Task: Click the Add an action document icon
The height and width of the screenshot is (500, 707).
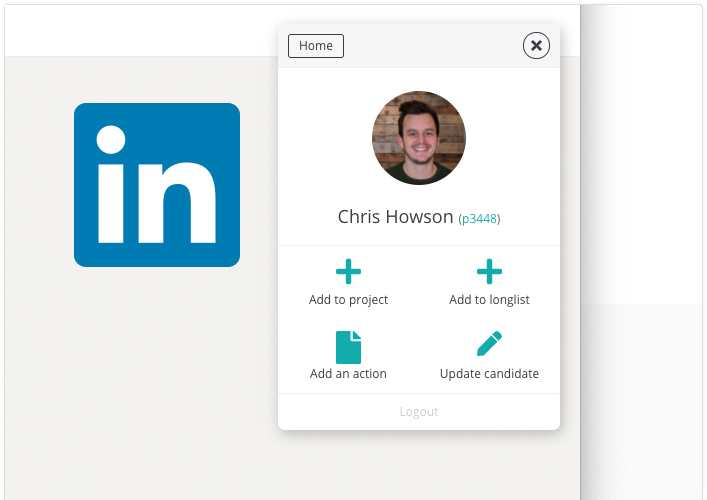Action: (348, 347)
